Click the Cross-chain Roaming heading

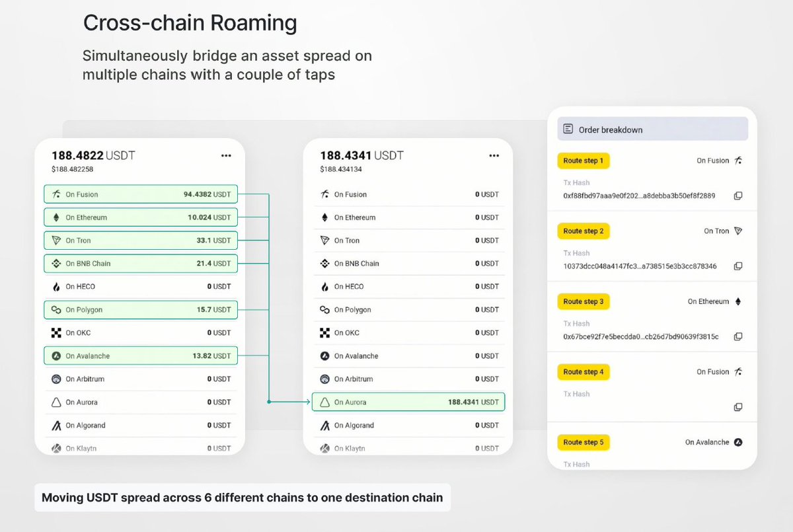tap(190, 23)
